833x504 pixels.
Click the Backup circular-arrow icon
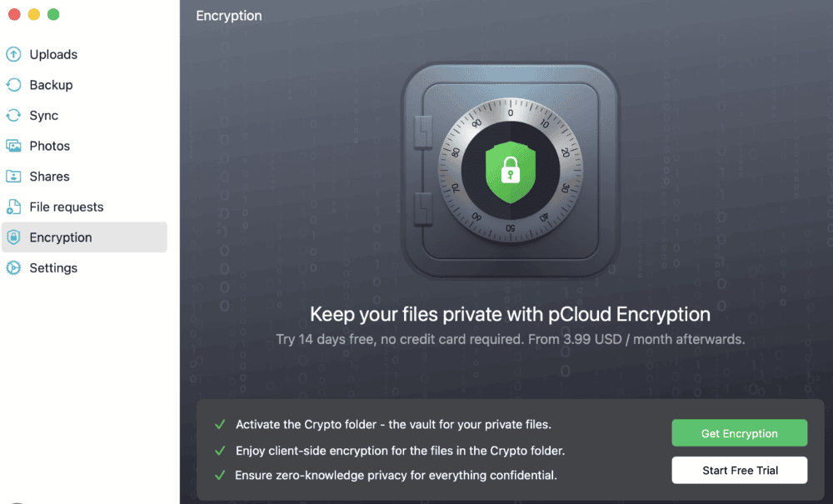click(x=13, y=85)
